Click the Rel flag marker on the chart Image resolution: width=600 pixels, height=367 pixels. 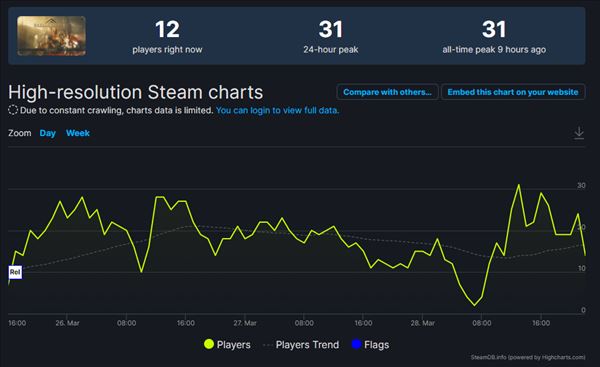(15, 272)
